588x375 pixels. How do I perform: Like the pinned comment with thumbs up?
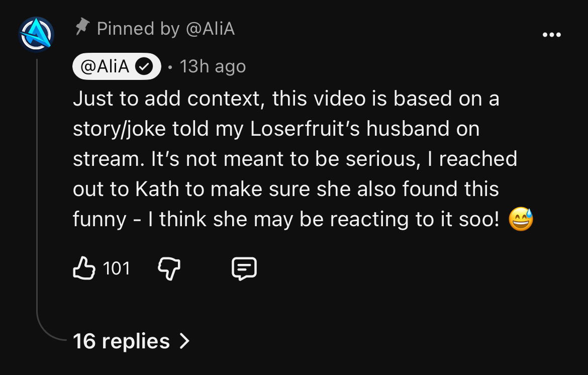83,268
